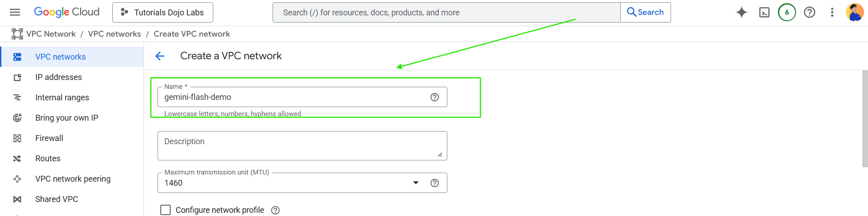Click the blue Search button
868x216 pixels.
[645, 12]
